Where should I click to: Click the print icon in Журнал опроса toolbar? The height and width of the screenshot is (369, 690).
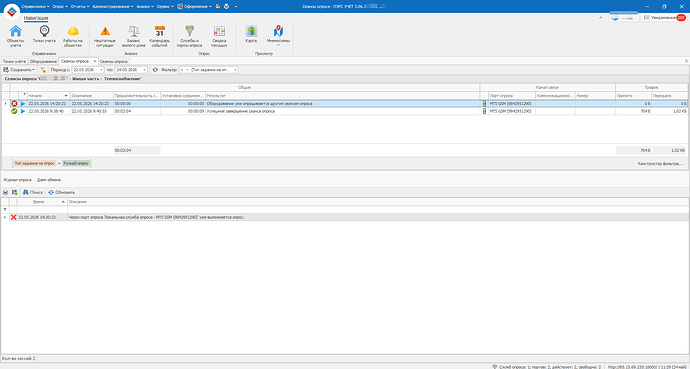(x=6, y=192)
